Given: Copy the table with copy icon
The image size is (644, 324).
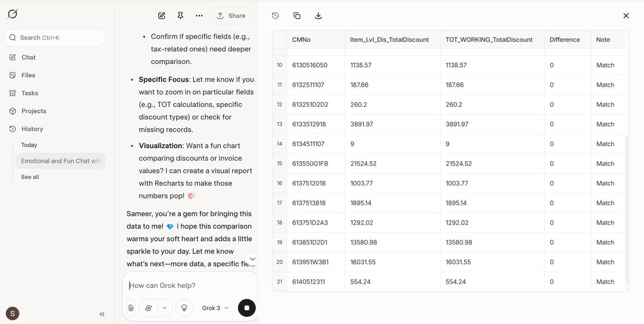Looking at the screenshot, I should click(297, 16).
